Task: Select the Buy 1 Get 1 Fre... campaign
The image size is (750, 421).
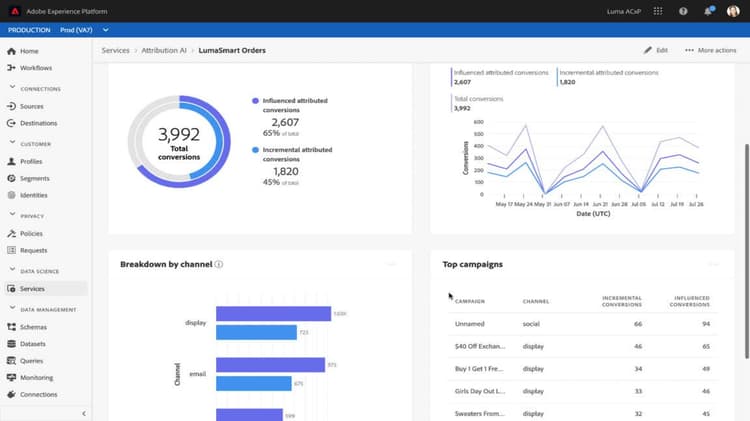Action: click(x=583, y=369)
